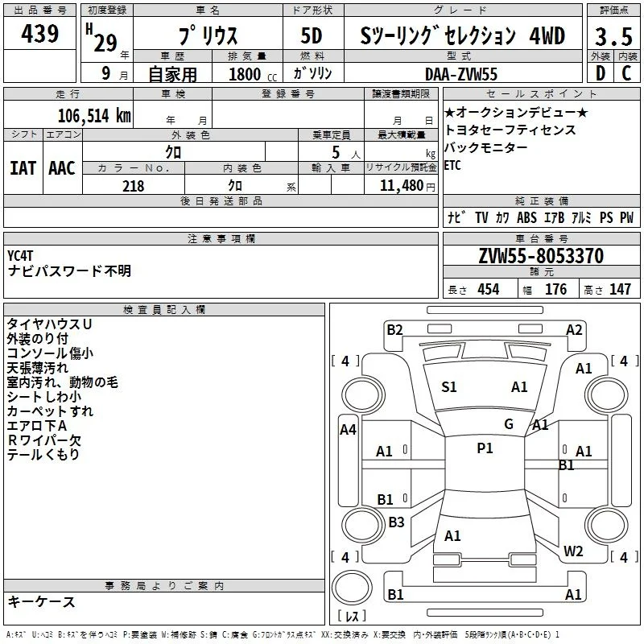This screenshot has height=644, width=644.
Task: Select the G windshield chip marker
Action: [509, 424]
